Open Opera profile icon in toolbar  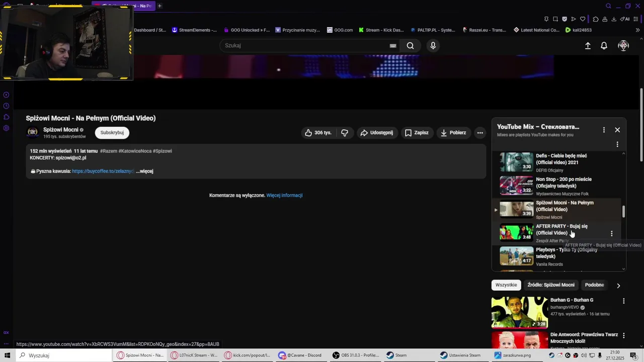click(605, 19)
